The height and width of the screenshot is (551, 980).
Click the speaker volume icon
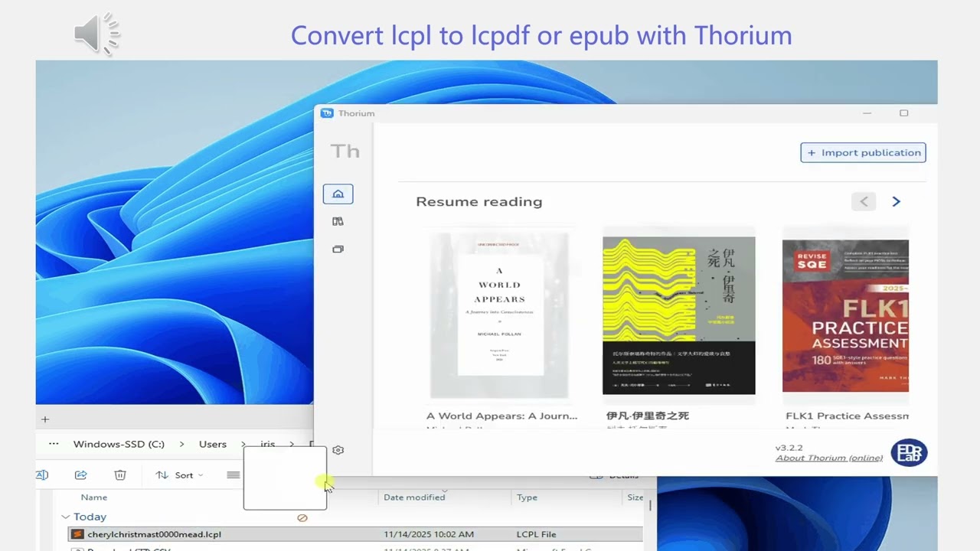click(x=97, y=33)
